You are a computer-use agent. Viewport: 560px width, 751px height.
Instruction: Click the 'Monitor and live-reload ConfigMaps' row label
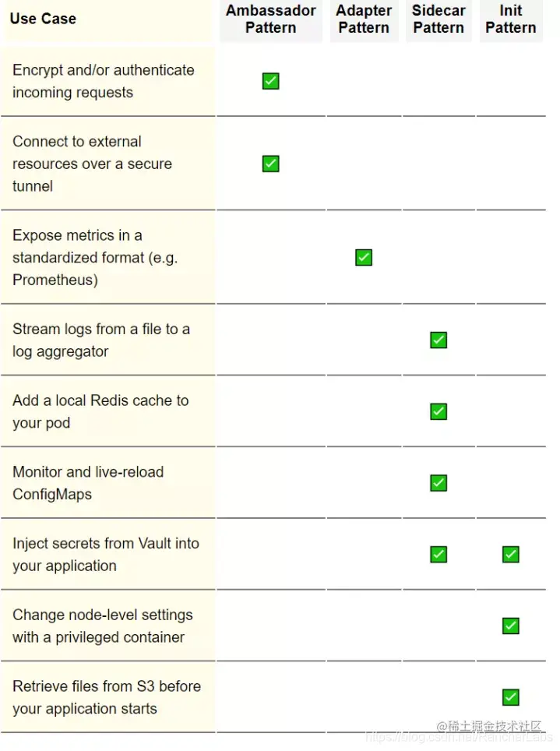point(88,483)
